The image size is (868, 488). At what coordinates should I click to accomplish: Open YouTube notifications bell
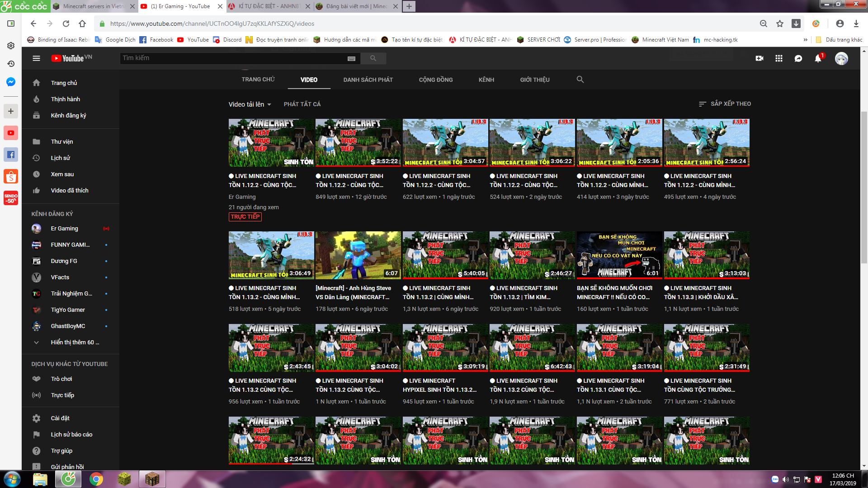[817, 59]
